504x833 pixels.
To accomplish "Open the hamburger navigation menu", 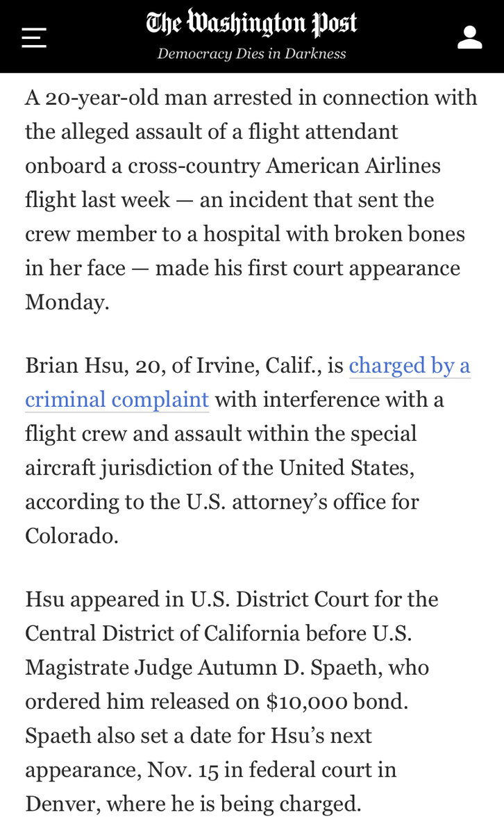I will (34, 37).
